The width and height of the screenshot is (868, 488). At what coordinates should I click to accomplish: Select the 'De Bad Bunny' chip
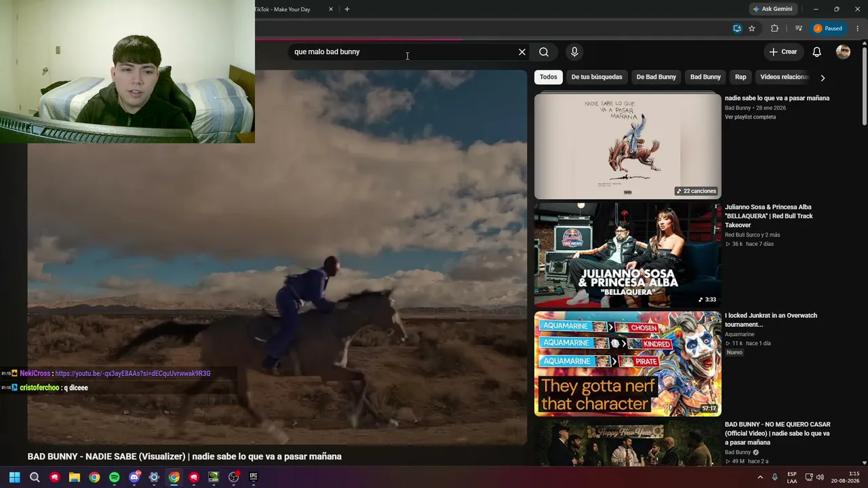[x=656, y=77]
